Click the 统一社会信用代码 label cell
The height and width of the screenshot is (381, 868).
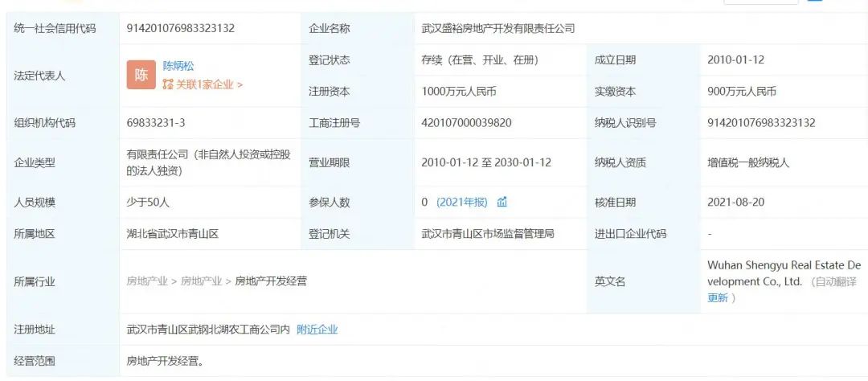63,29
